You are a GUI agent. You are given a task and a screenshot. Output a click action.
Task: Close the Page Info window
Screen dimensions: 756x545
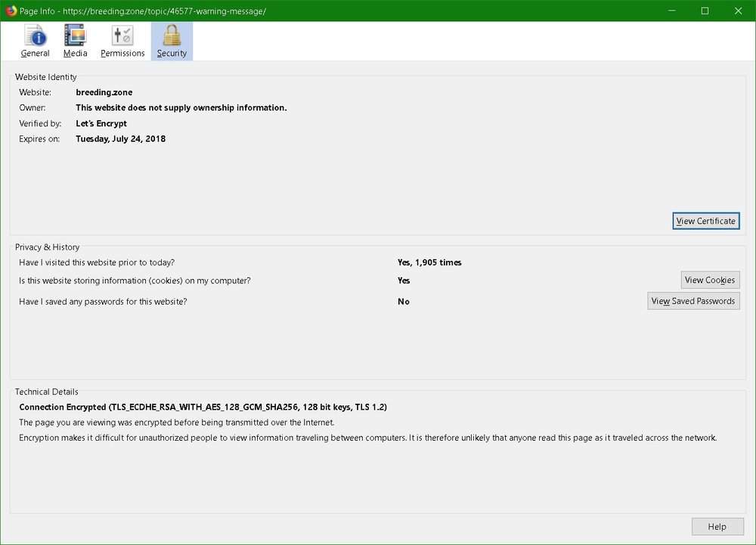[739, 11]
